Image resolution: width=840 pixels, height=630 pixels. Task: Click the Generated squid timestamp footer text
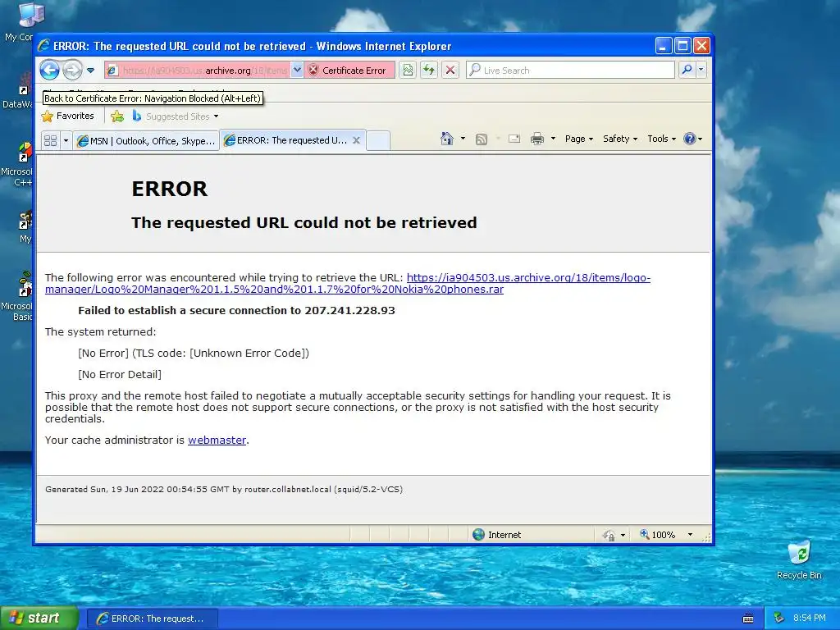(224, 489)
